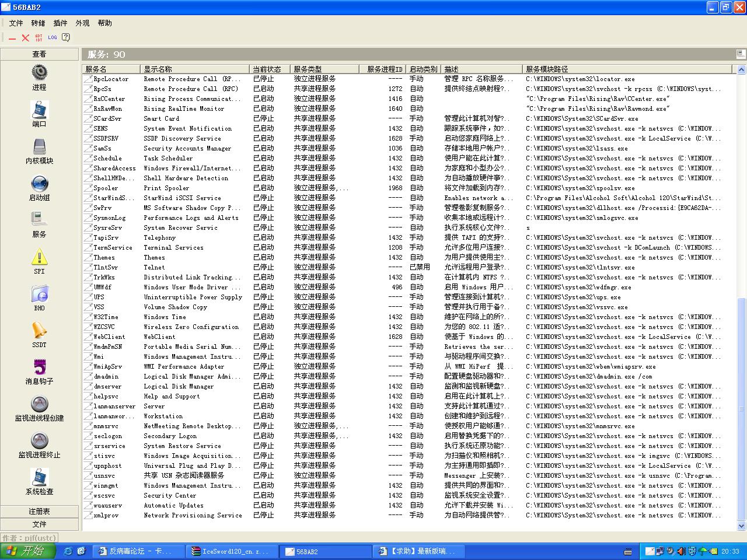
Task: Sort by the 服务类型 column header
Action: pos(325,69)
